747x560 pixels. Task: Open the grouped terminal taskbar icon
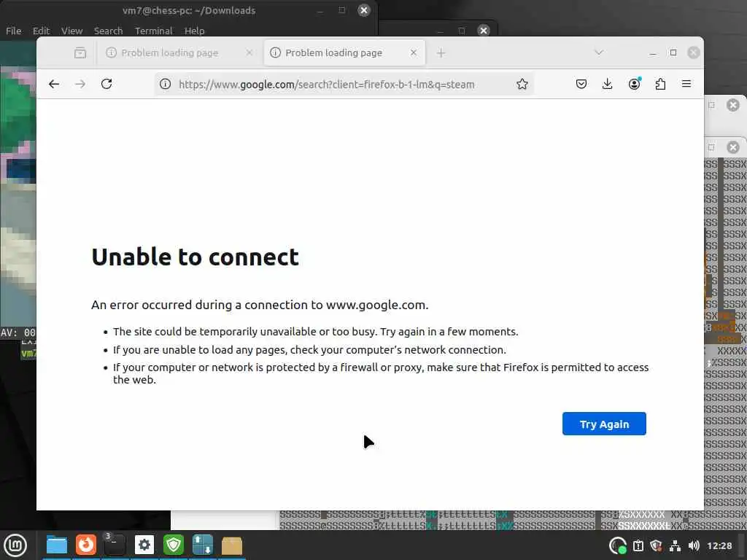pyautogui.click(x=115, y=545)
